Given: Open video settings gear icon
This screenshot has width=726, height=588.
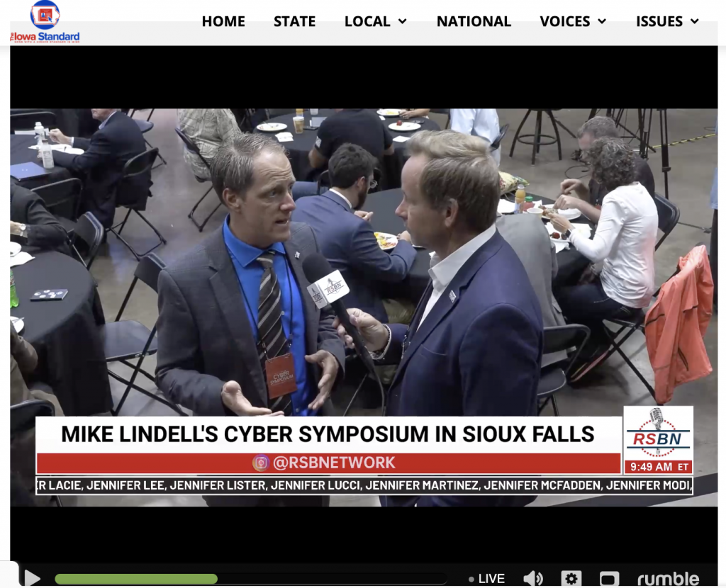Looking at the screenshot, I should [571, 578].
